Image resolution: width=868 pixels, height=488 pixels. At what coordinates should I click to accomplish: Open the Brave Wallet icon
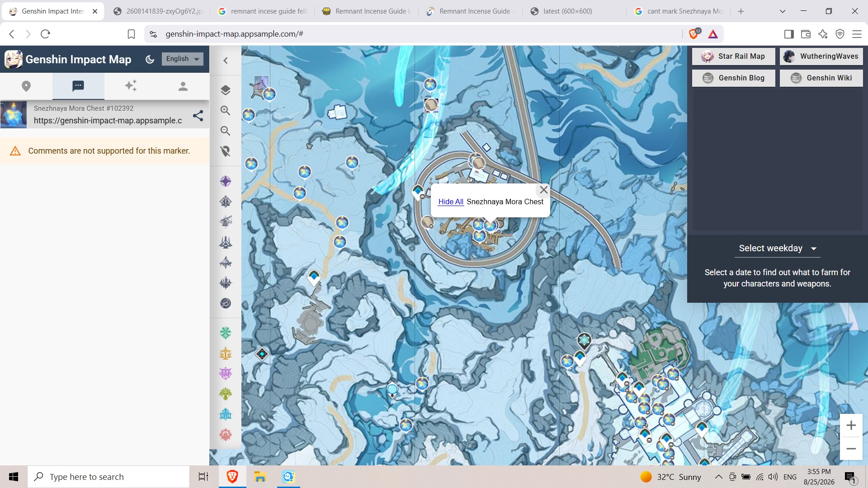[806, 34]
